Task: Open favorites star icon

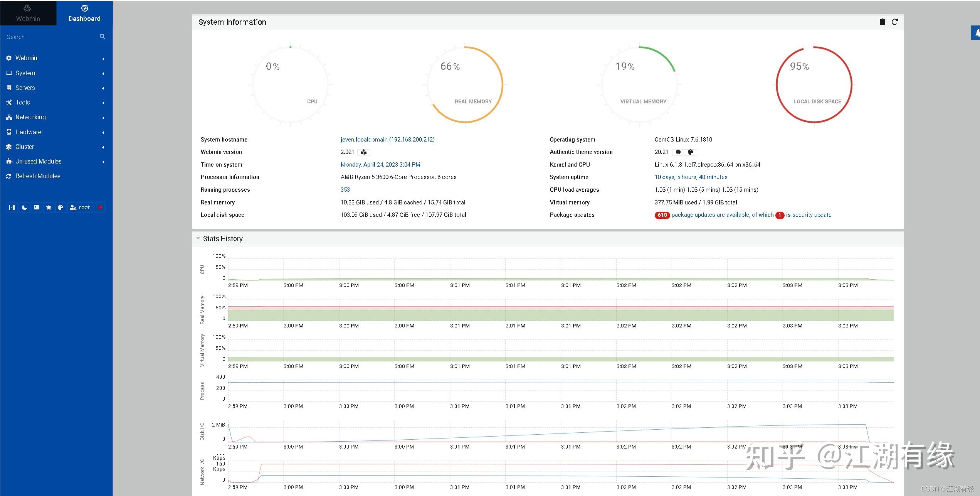Action: [49, 208]
